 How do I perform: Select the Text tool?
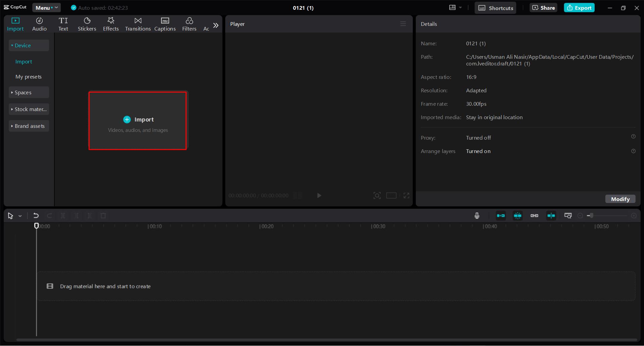point(63,24)
